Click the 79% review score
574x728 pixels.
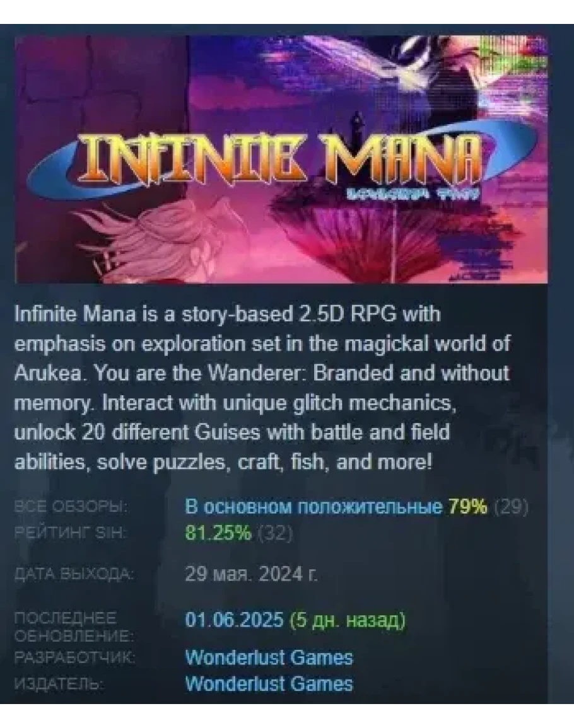pos(467,507)
